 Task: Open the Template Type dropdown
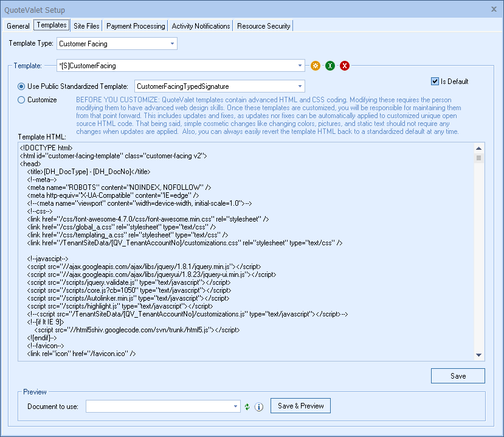(x=172, y=43)
